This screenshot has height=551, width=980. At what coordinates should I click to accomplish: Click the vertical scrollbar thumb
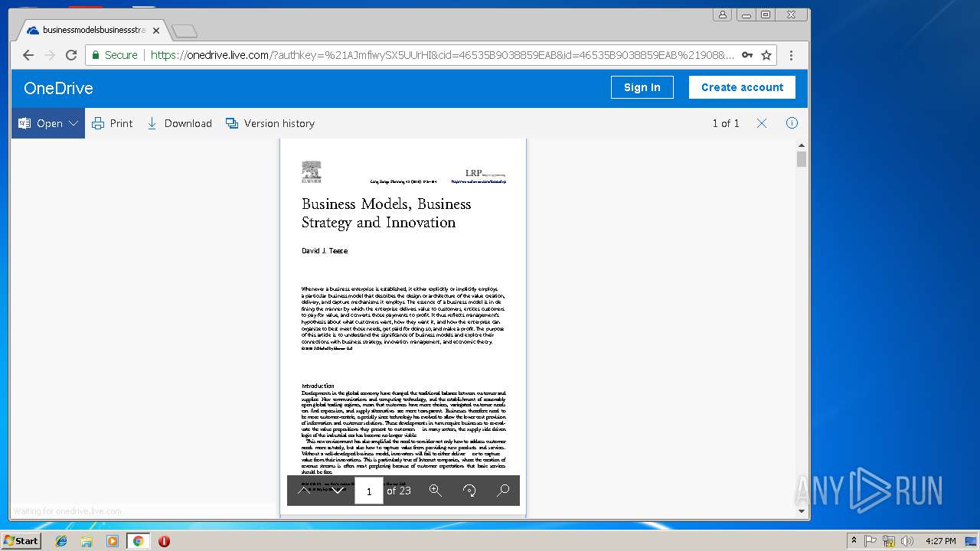point(802,159)
